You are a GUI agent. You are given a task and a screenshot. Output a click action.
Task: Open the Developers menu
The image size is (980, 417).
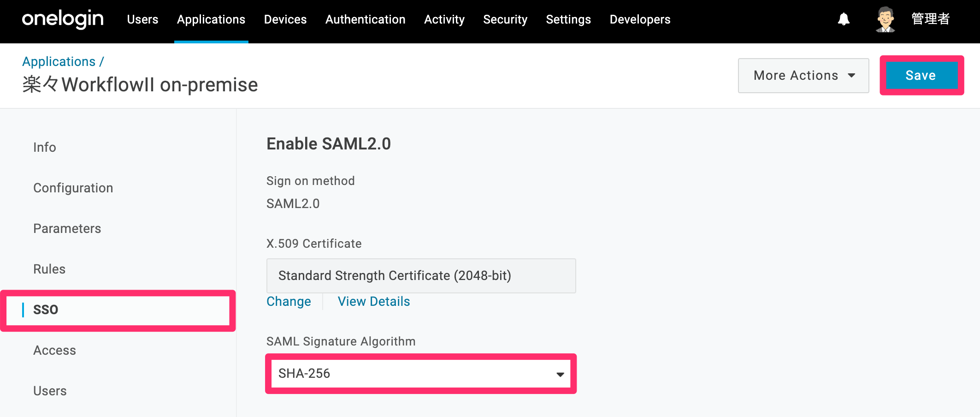click(640, 19)
